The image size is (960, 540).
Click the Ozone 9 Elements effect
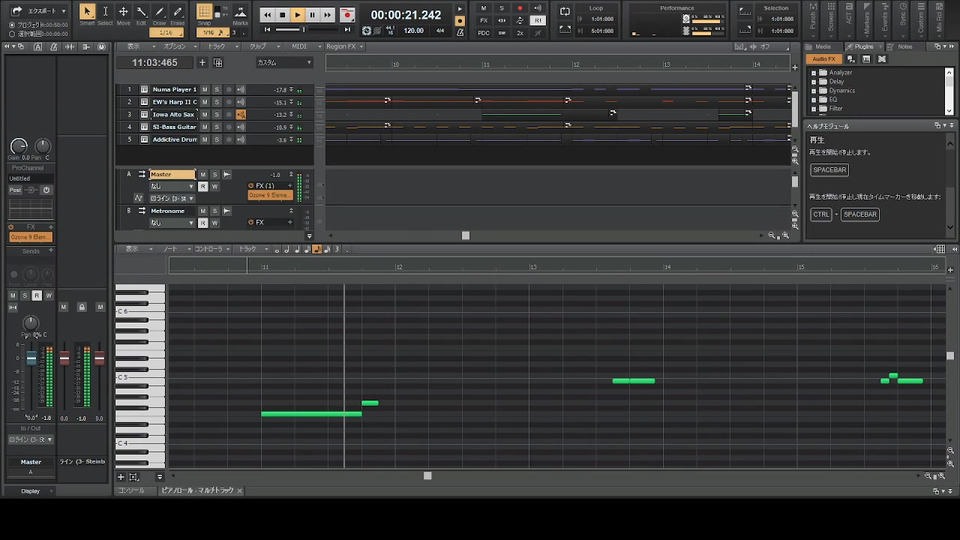(269, 195)
